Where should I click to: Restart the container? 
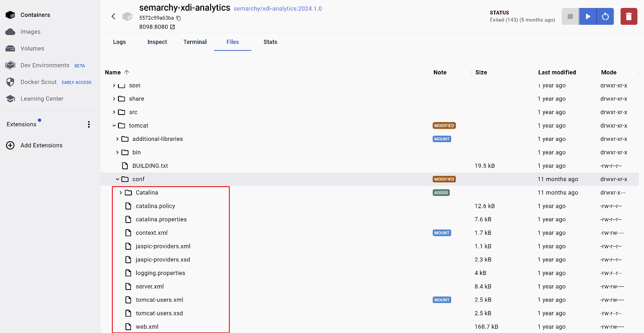pyautogui.click(x=605, y=16)
